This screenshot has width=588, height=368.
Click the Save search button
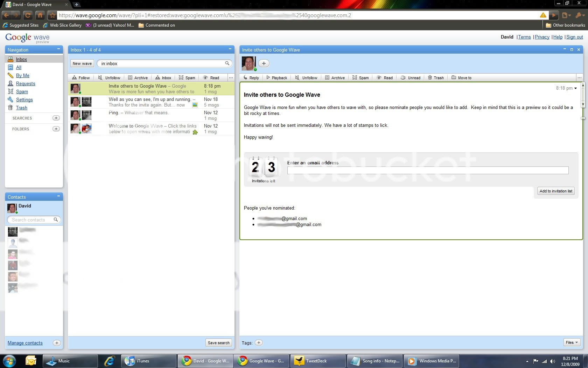219,343
